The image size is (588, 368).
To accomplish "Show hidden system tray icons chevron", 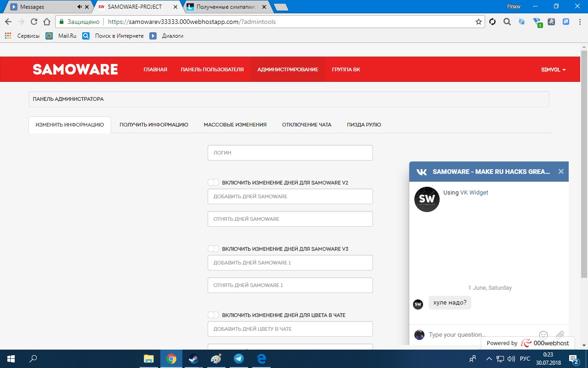I will 489,359.
